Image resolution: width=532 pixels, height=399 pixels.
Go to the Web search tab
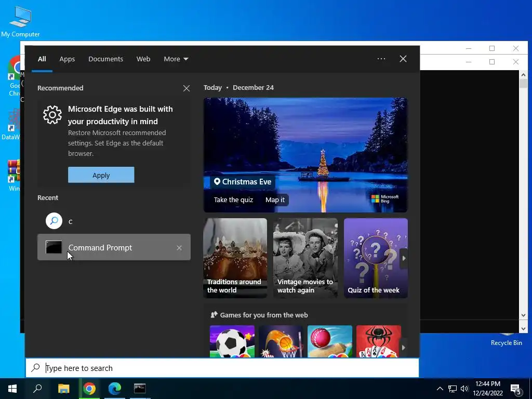pyautogui.click(x=143, y=59)
